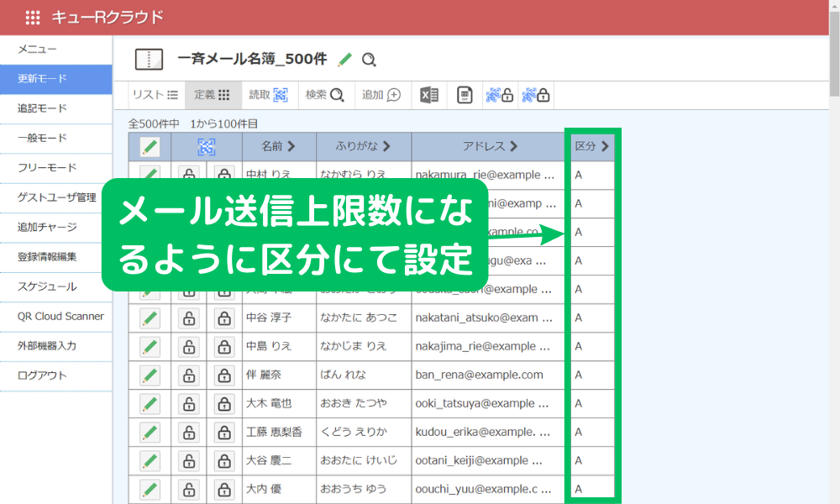Screen dimensions: 840x504
Task: Click open padlock in 工藤 恵梨香 row
Action: tap(189, 433)
